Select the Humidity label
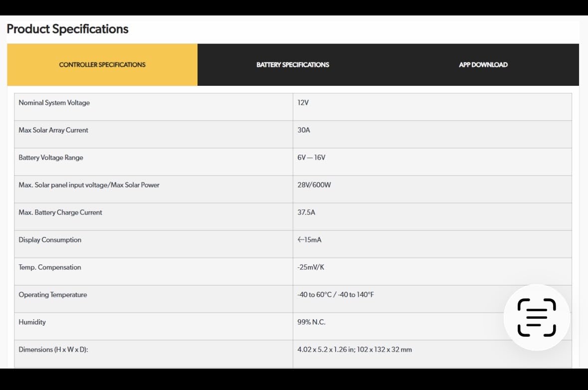 (x=32, y=322)
